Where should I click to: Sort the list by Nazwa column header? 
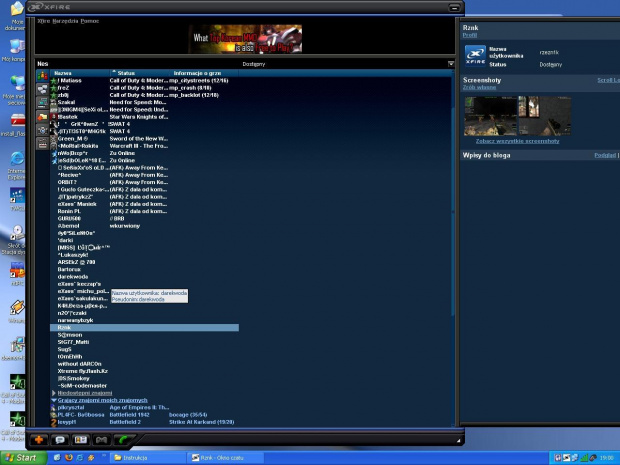80,73
